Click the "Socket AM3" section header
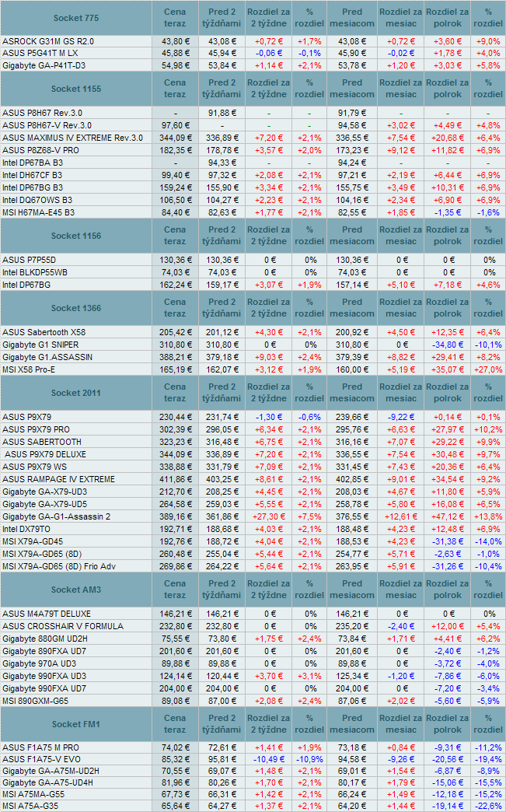The image size is (506, 812). coord(76,590)
